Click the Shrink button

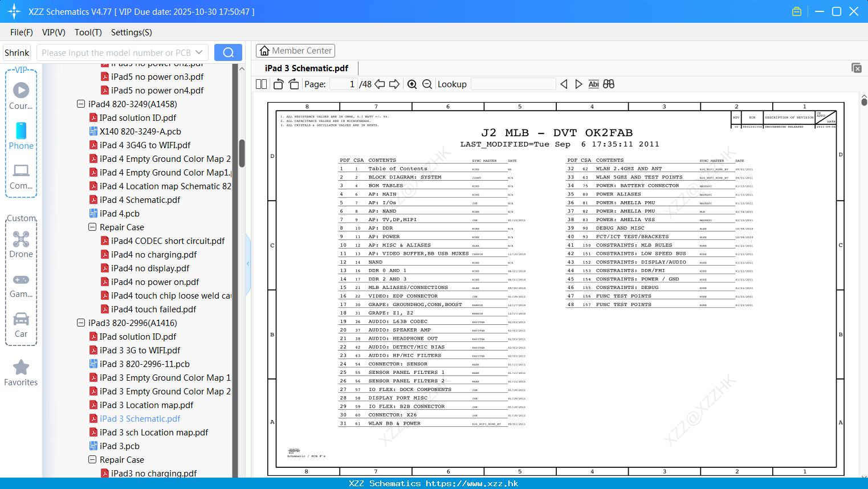tap(17, 52)
